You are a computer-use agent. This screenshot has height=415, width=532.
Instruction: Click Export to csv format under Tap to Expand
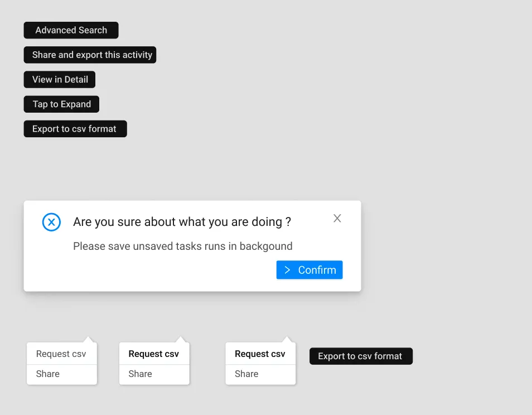pyautogui.click(x=75, y=129)
